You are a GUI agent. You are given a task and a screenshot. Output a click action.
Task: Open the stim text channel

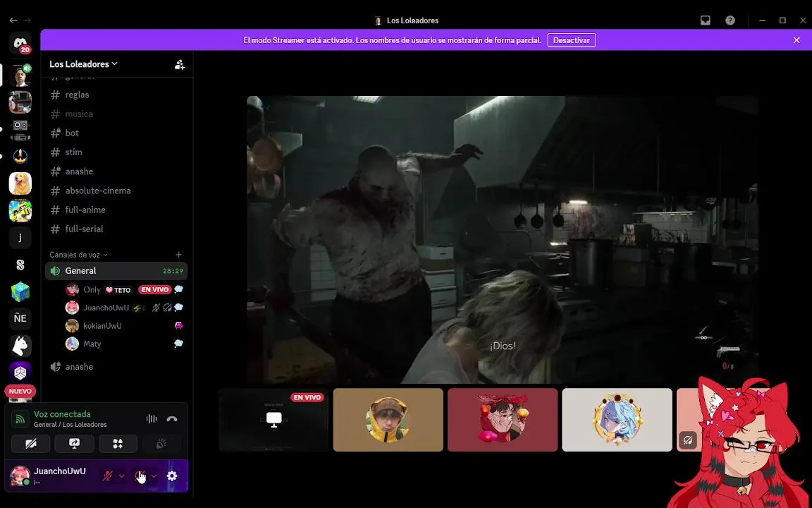point(116,152)
